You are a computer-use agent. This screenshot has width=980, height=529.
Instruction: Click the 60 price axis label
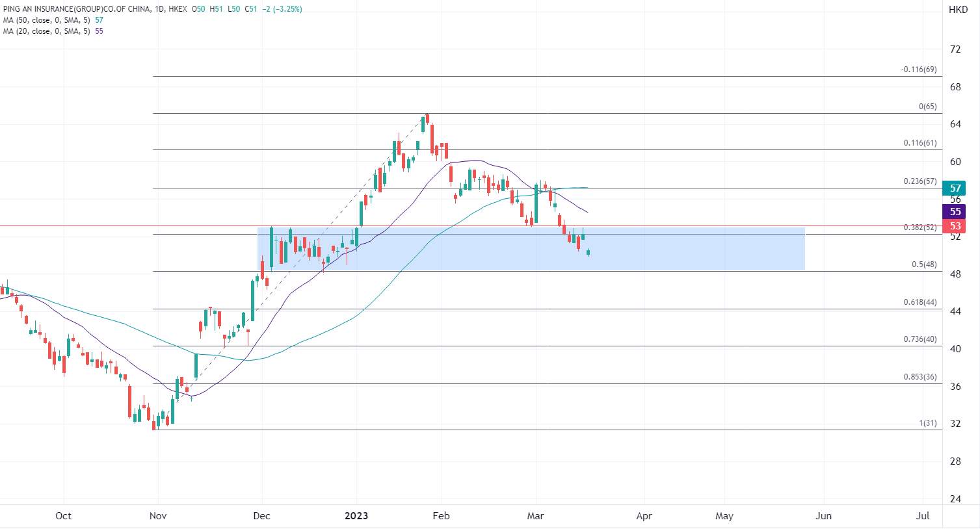tap(955, 162)
